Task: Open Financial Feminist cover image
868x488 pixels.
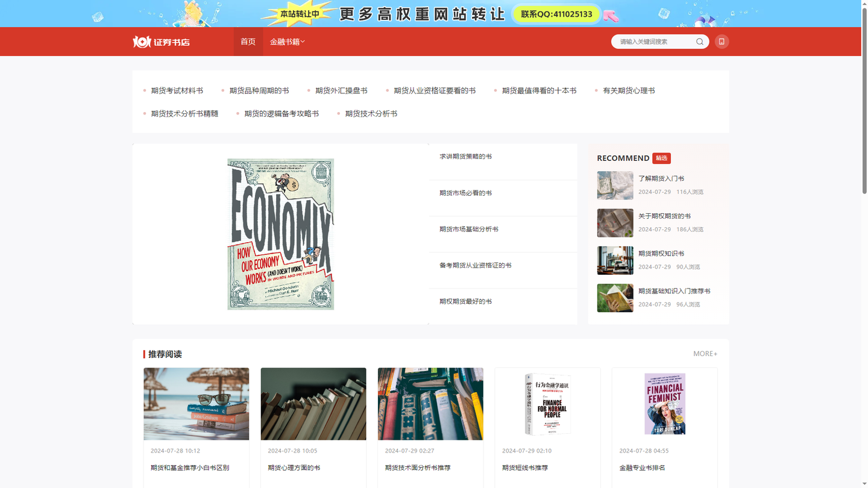Action: pos(665,404)
